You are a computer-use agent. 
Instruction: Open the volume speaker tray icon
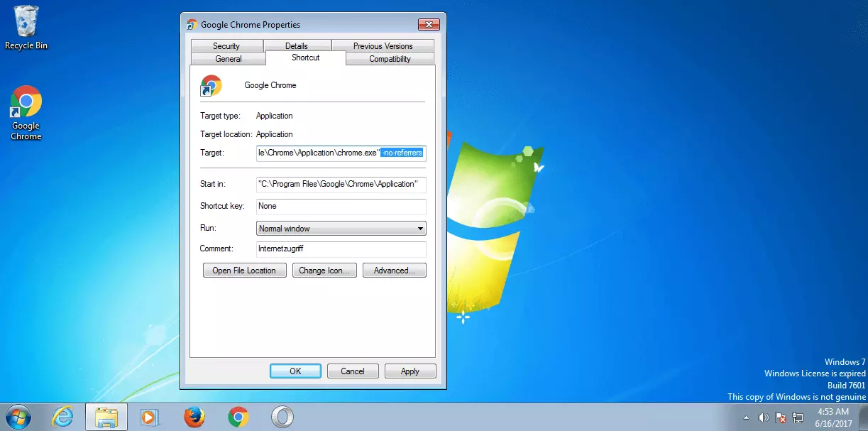pyautogui.click(x=764, y=418)
